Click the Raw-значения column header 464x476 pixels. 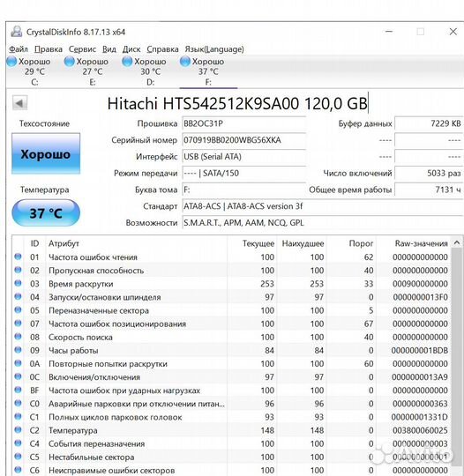413,243
